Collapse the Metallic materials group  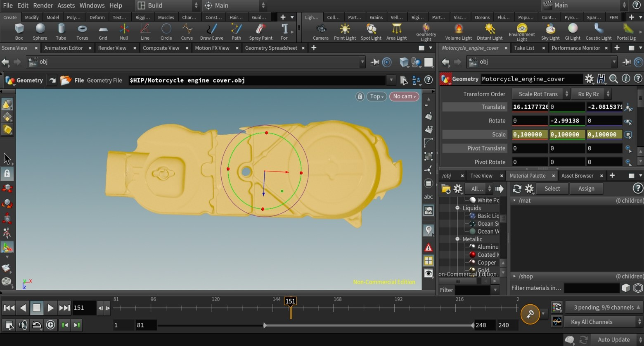(x=457, y=239)
